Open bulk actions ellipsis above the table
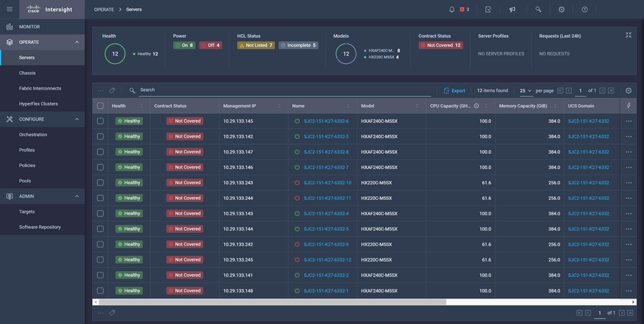Screen dimensions: 644x324 [100, 90]
